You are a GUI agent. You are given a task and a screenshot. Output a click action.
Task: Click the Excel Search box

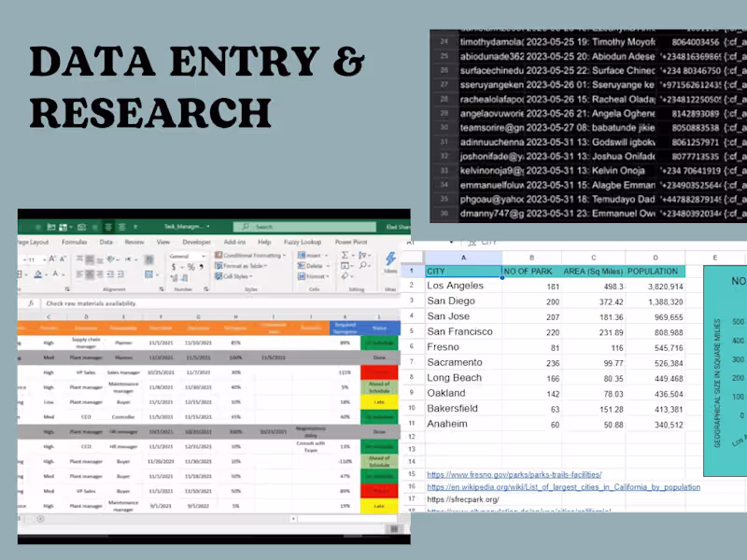[305, 227]
